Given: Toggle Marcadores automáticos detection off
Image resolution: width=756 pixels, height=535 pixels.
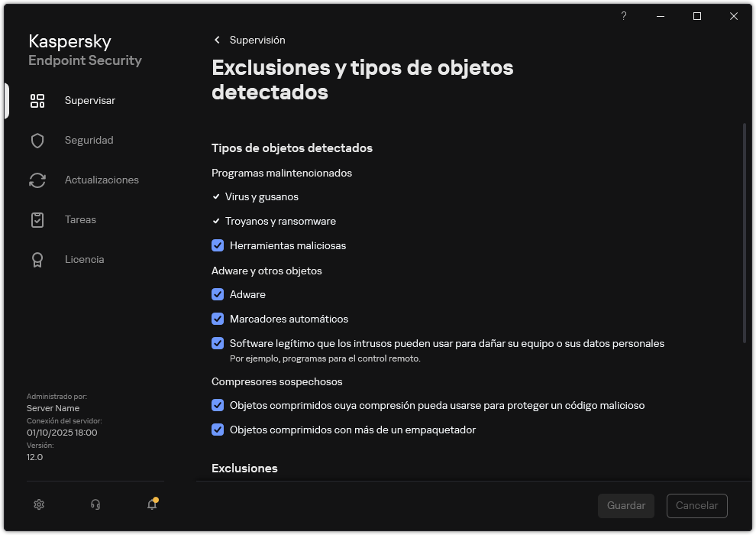Looking at the screenshot, I should coord(218,319).
